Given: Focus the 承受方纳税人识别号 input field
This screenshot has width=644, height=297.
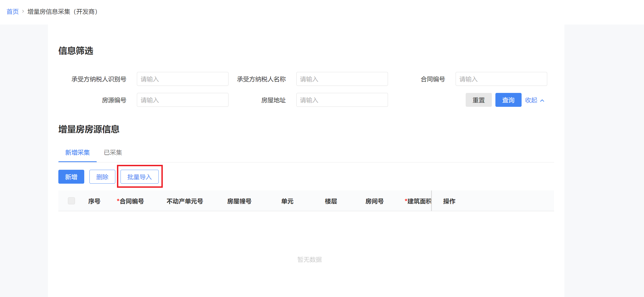Looking at the screenshot, I should coord(182,79).
